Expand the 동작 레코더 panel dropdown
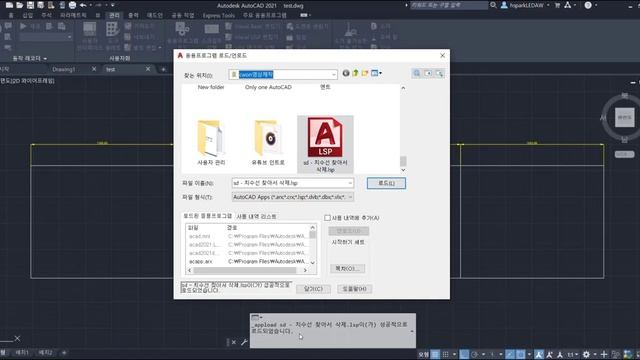 [45, 59]
